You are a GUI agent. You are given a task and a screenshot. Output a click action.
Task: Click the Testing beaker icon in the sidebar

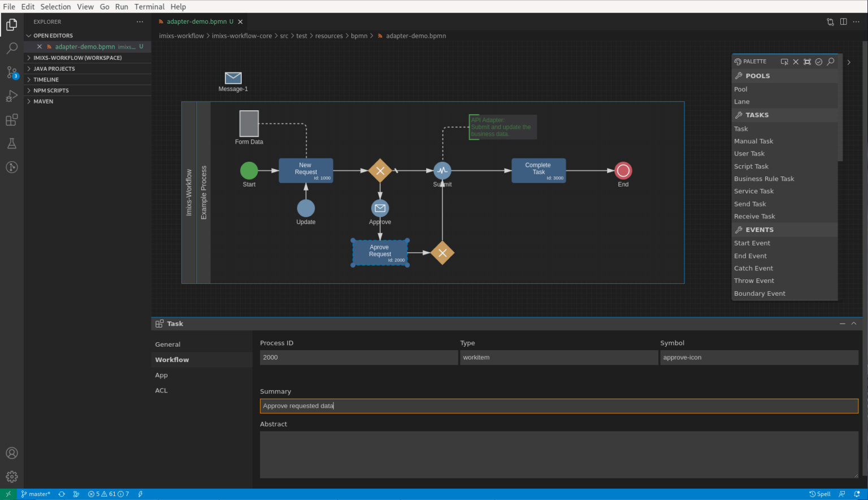[x=11, y=143]
